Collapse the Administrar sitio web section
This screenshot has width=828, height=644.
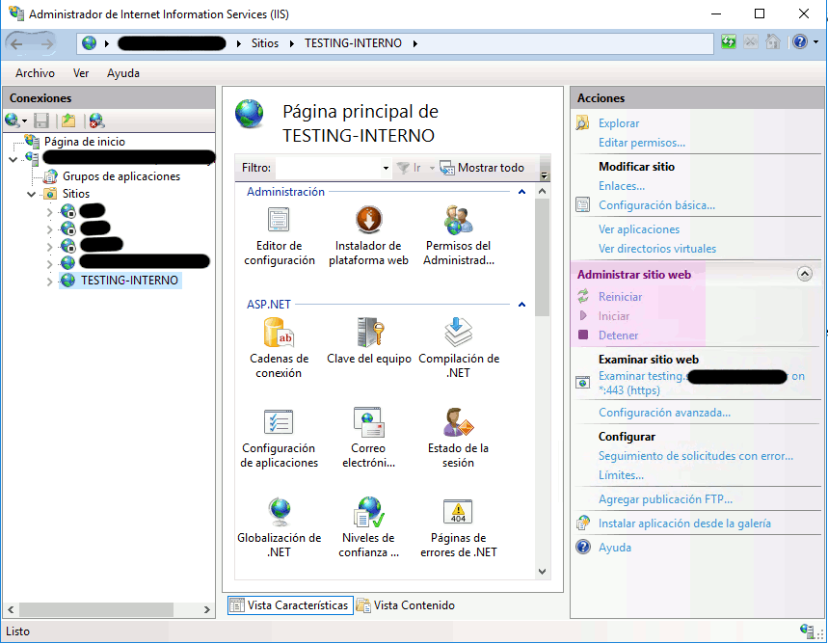pos(804,274)
